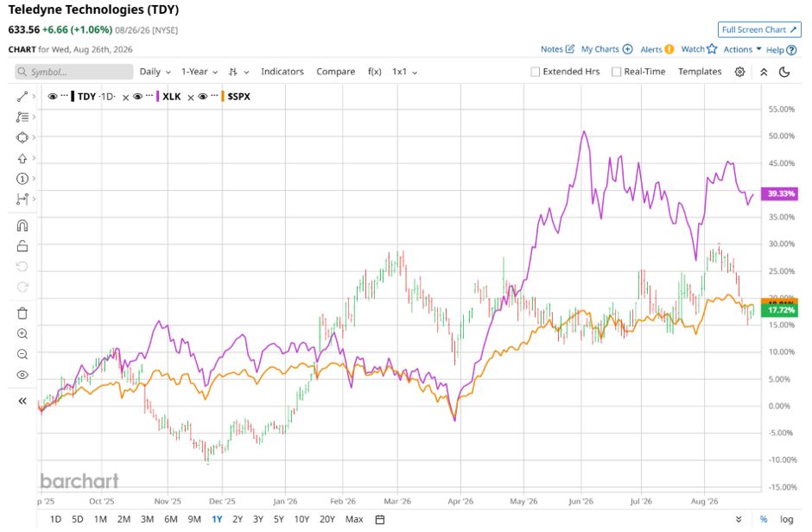Viewport: 812px width, 532px height.
Task: Remove the XLK comparison
Action: pos(191,98)
